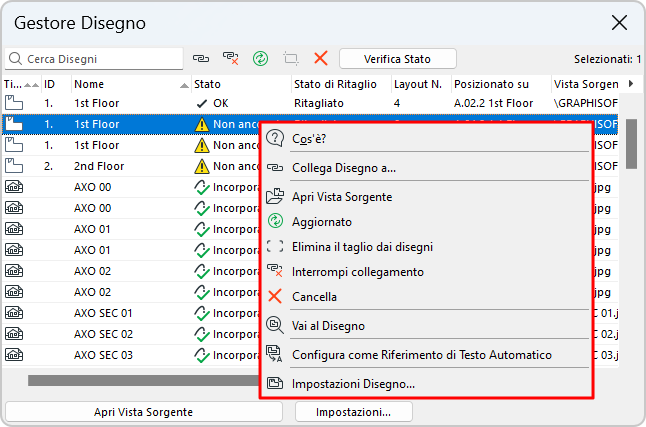646x427 pixels.
Task: Choose Configura come Riferimento di Testo Automatico
Action: (421, 354)
